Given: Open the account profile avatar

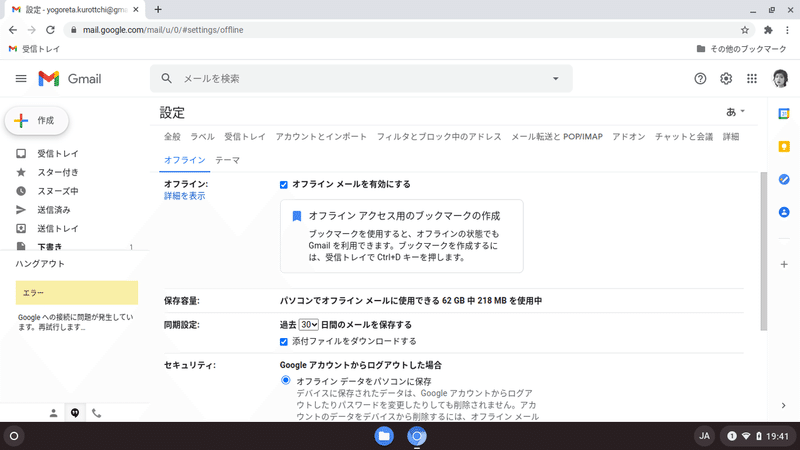Looking at the screenshot, I should click(780, 79).
